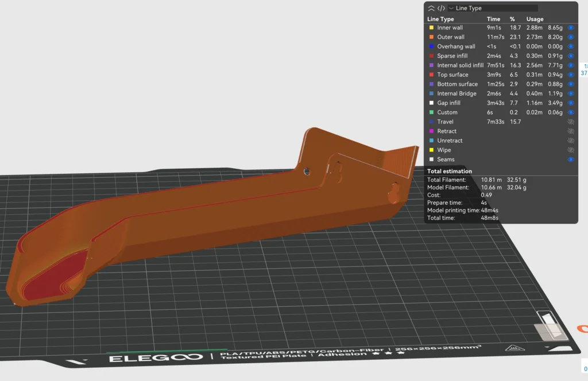Click the Time column header
Screen dimensions: 588x381
pyautogui.click(x=493, y=19)
